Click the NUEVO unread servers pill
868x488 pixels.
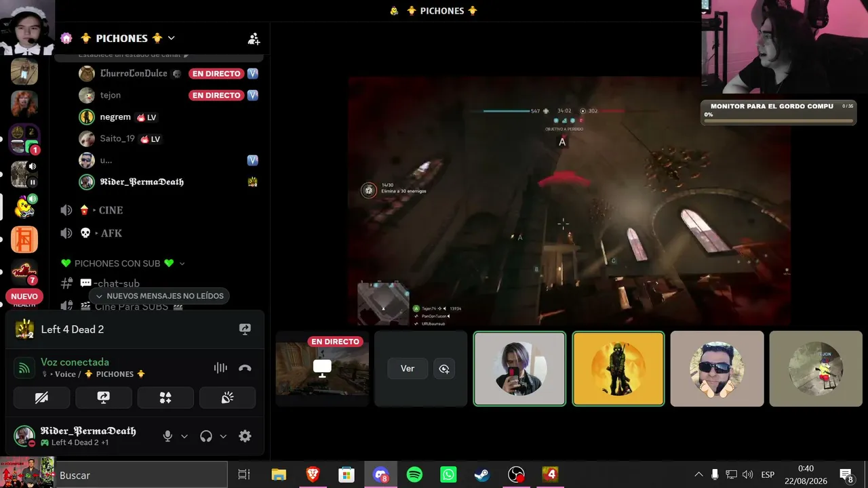click(24, 296)
